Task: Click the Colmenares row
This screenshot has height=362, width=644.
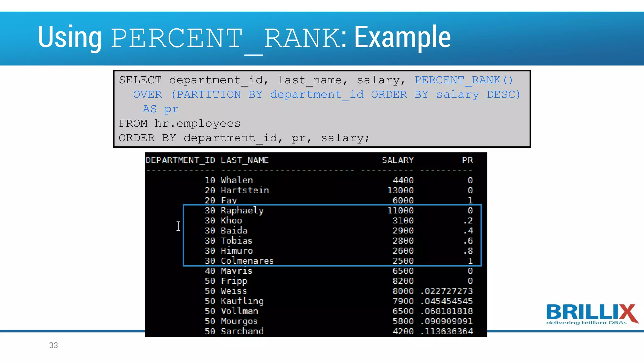Action: pos(247,261)
